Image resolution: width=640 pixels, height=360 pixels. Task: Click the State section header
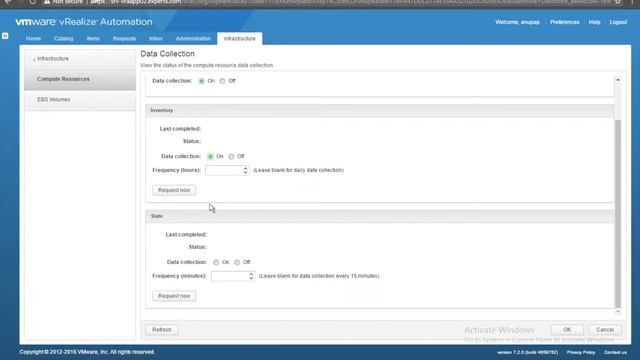click(380, 216)
